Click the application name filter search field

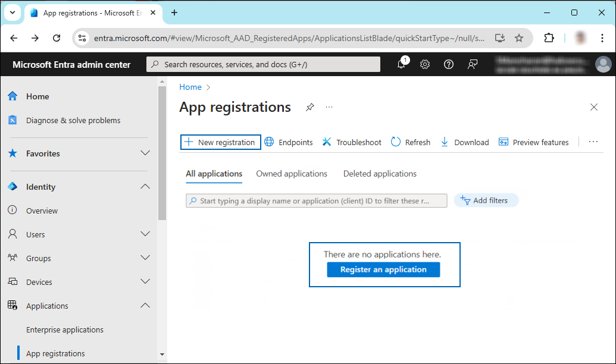316,200
